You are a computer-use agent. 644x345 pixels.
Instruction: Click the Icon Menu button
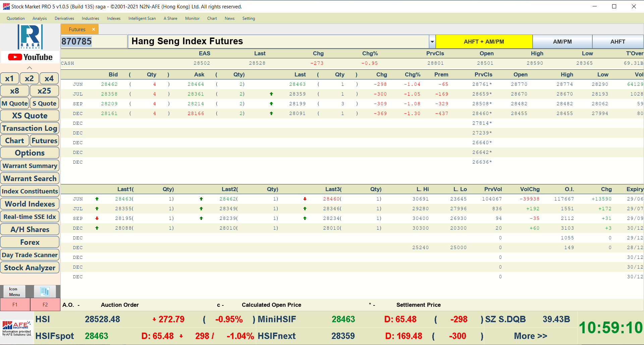coord(14,291)
